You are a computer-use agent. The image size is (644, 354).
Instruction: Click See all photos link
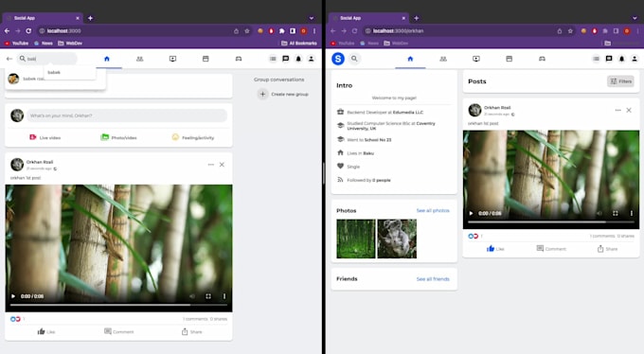pos(433,211)
